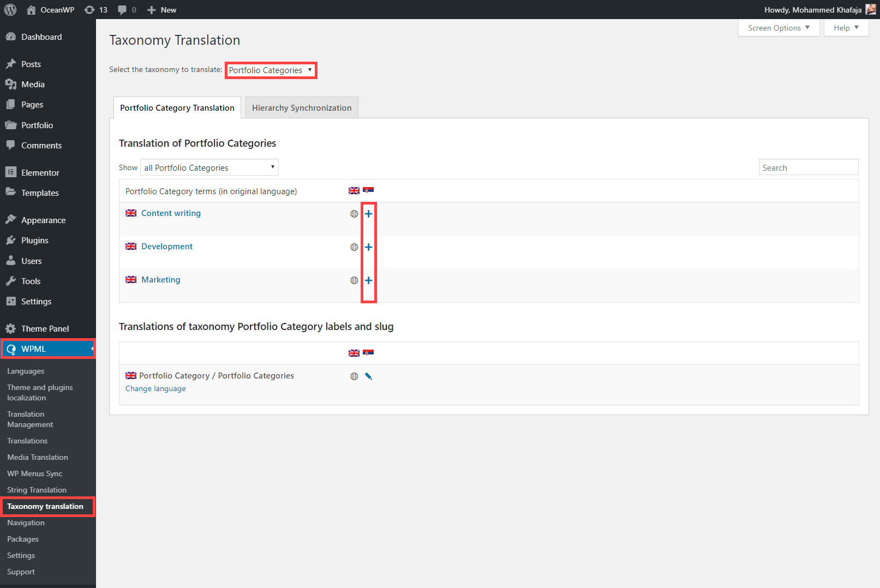Image resolution: width=880 pixels, height=588 pixels.
Task: Add translation for Marketing term
Action: pos(369,280)
